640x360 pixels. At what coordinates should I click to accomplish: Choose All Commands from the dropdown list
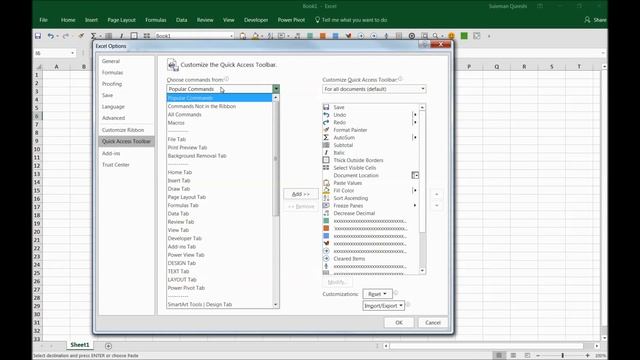click(184, 114)
